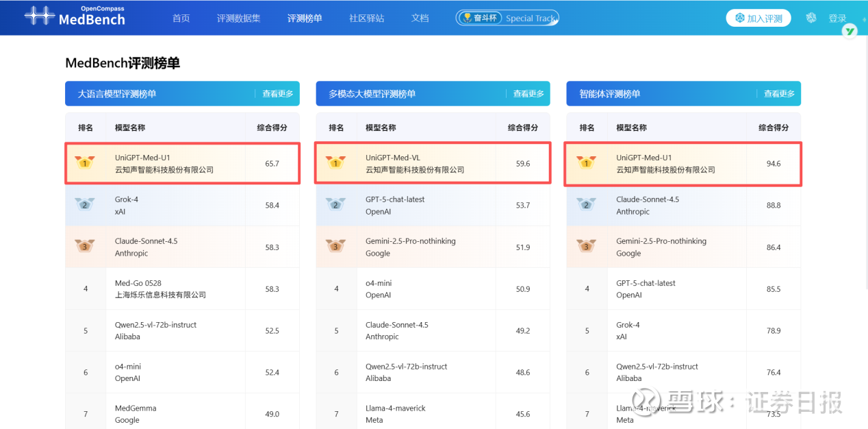Select the MedGemma Google row
The image size is (868, 429).
tap(182, 411)
